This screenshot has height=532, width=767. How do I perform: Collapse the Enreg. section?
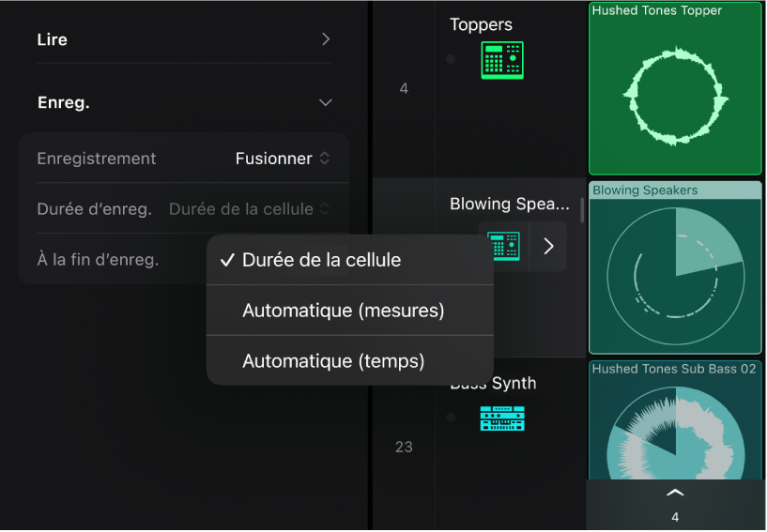pyautogui.click(x=325, y=102)
